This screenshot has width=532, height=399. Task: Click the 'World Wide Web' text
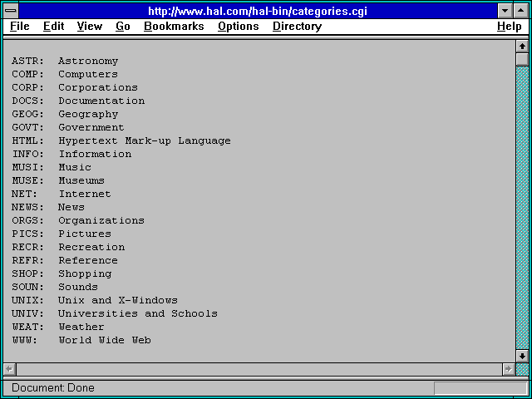pyautogui.click(x=105, y=340)
